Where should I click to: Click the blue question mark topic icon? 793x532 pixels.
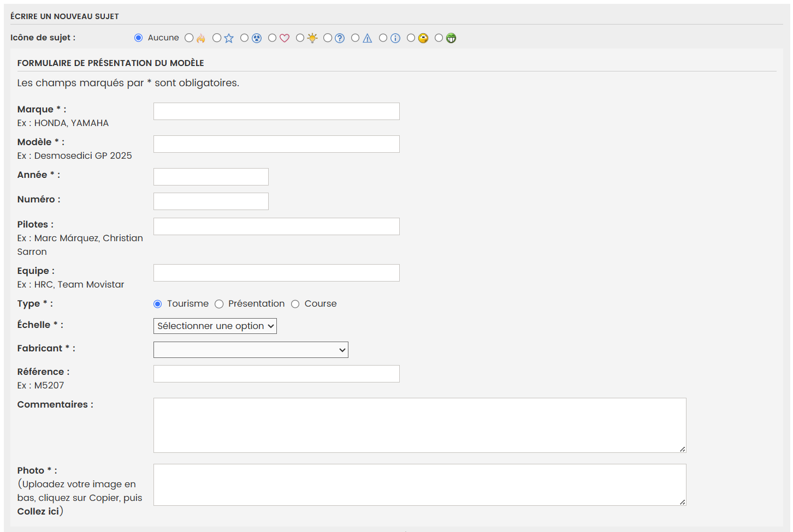(x=340, y=38)
